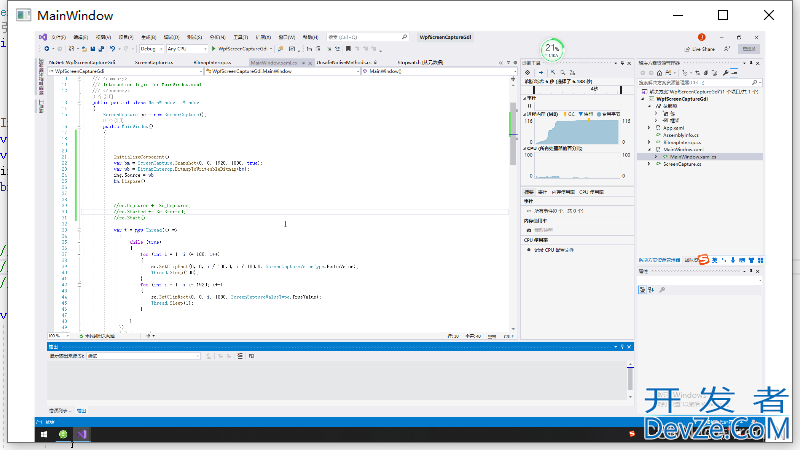Click the bookmark icon in toolbar
Screen dimensions: 800x450
click(348, 49)
